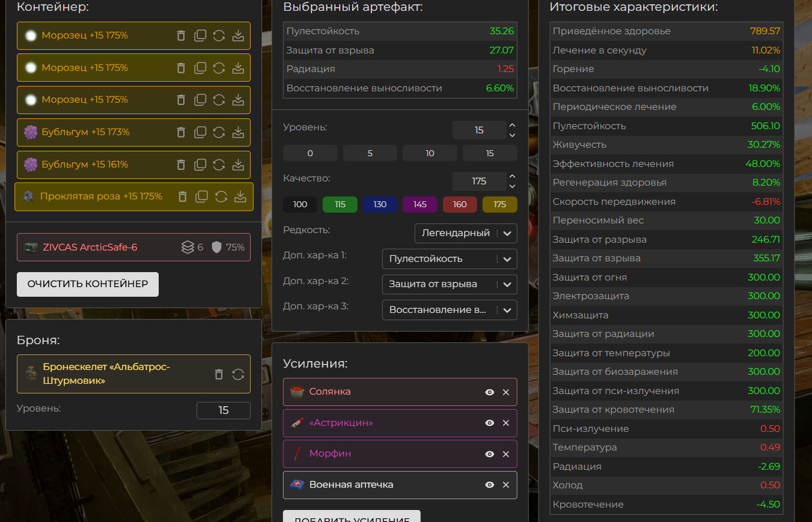This screenshot has height=522, width=812.
Task: Swap the armor using the refresh icon
Action: coord(238,374)
